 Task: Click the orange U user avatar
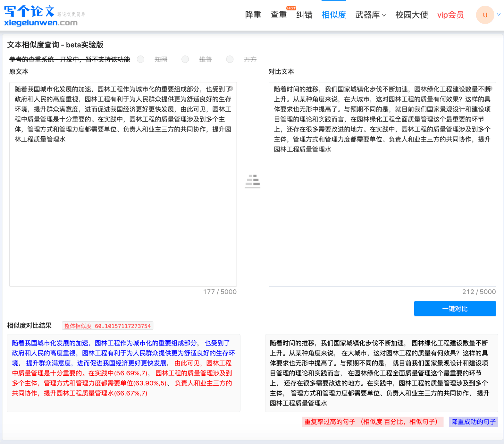pyautogui.click(x=485, y=15)
